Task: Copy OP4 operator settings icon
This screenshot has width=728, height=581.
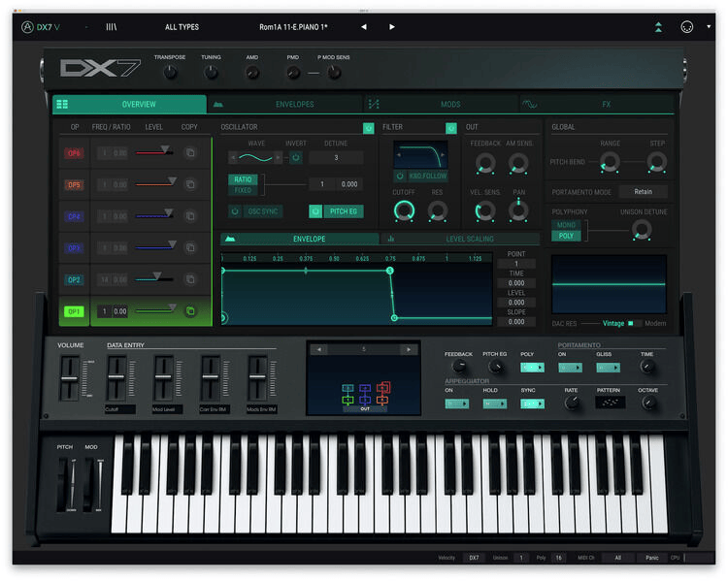Action: [190, 215]
